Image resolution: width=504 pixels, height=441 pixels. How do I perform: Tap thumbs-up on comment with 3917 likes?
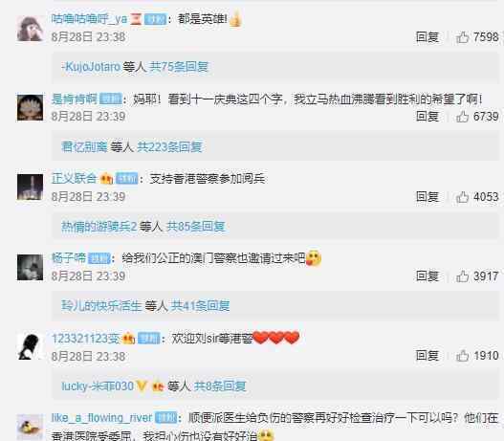462,276
